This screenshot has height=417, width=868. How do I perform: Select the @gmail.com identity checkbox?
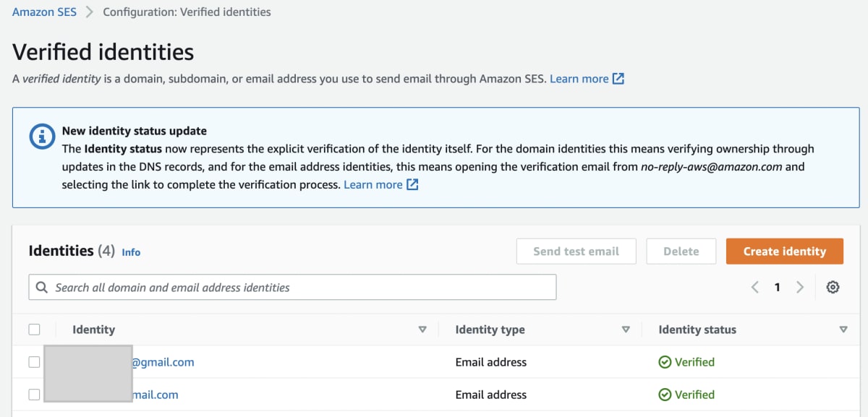coord(34,362)
